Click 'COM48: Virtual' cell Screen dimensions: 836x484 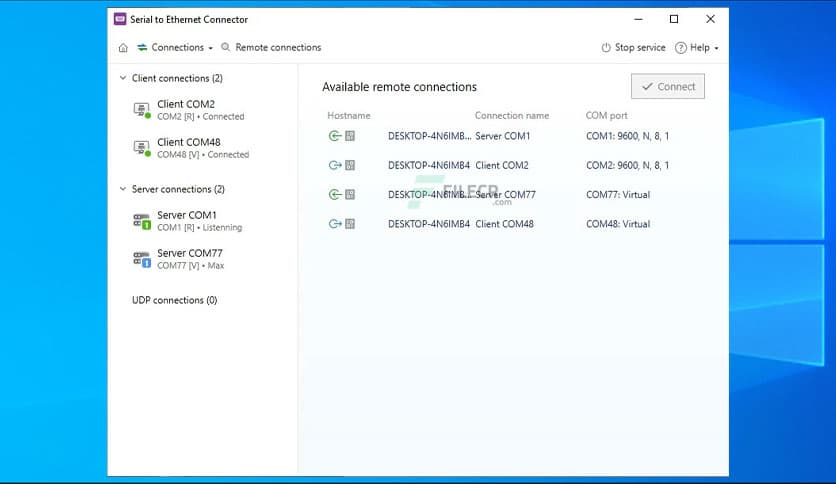618,224
